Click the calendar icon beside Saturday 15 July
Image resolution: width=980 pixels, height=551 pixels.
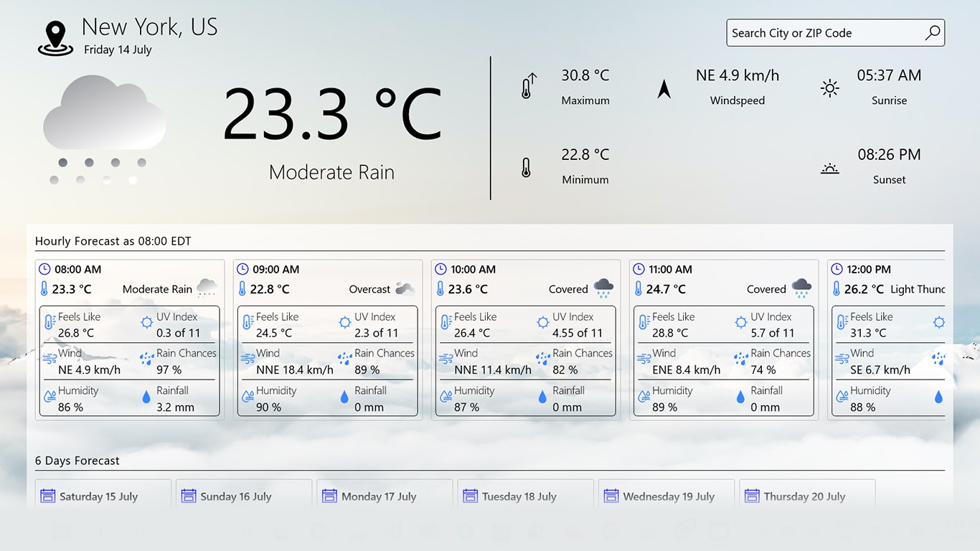pos(47,495)
